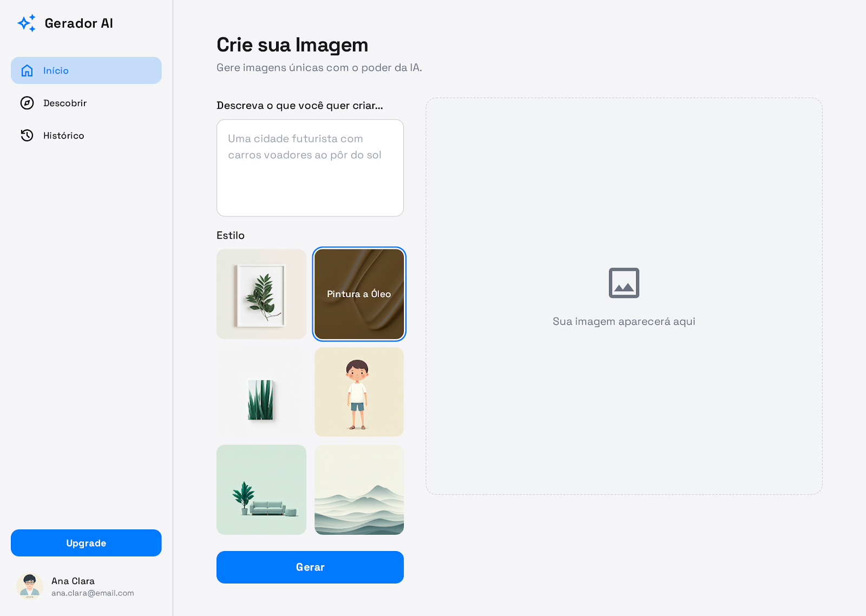Focus the image description text box
This screenshot has height=616, width=866.
point(310,168)
